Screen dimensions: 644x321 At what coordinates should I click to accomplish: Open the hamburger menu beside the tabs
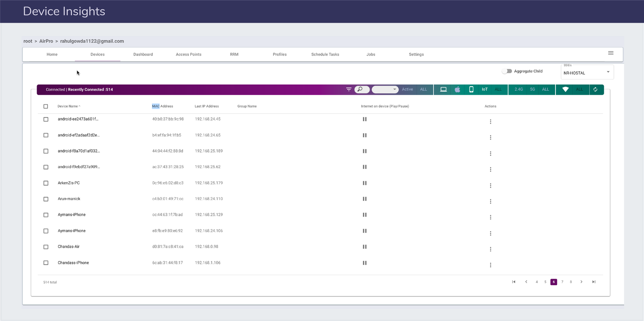[x=611, y=53]
